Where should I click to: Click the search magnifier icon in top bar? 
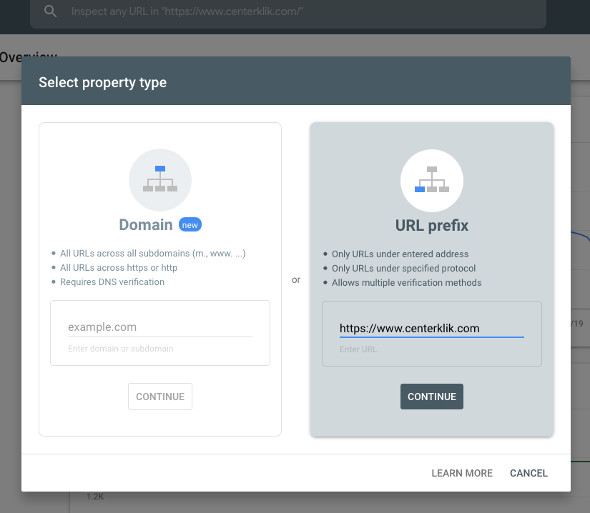pyautogui.click(x=50, y=11)
